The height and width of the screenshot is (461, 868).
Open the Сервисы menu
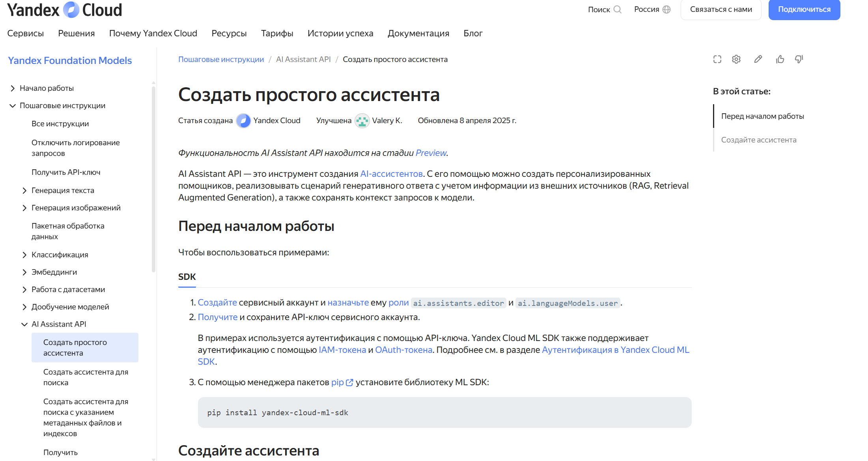click(25, 34)
